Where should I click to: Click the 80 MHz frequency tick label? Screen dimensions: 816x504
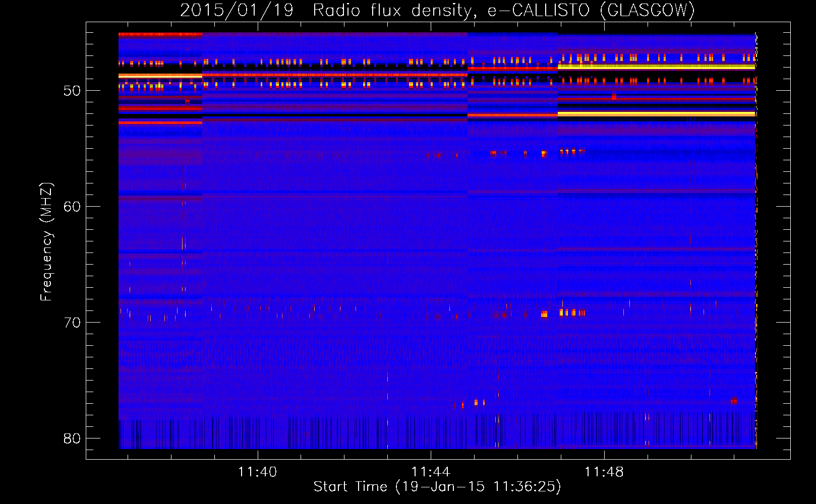click(x=72, y=438)
